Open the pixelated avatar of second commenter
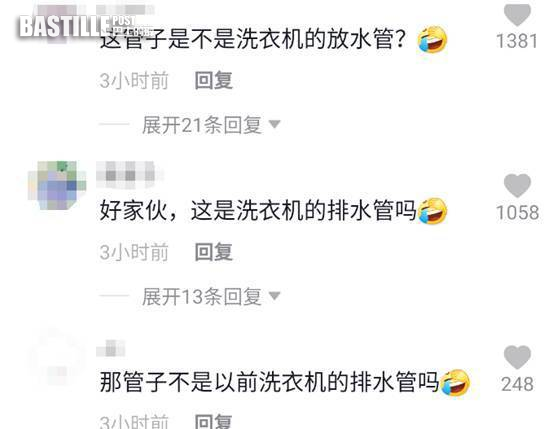Viewport: 553px width, 429px height. click(57, 185)
